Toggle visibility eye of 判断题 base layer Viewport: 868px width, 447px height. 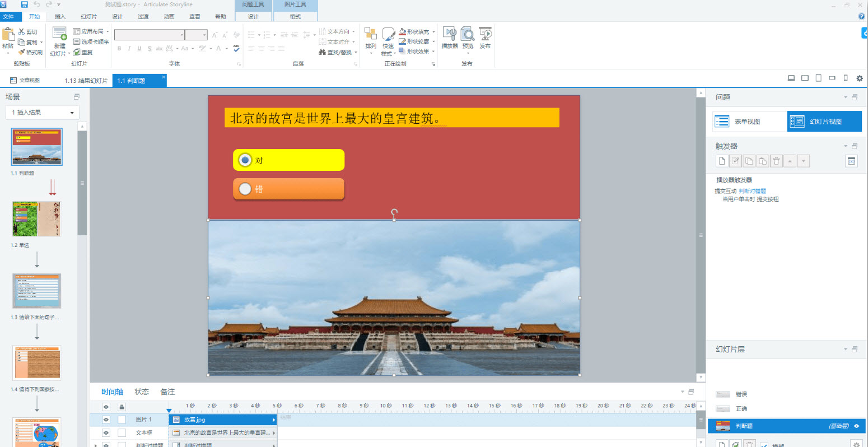click(856, 426)
